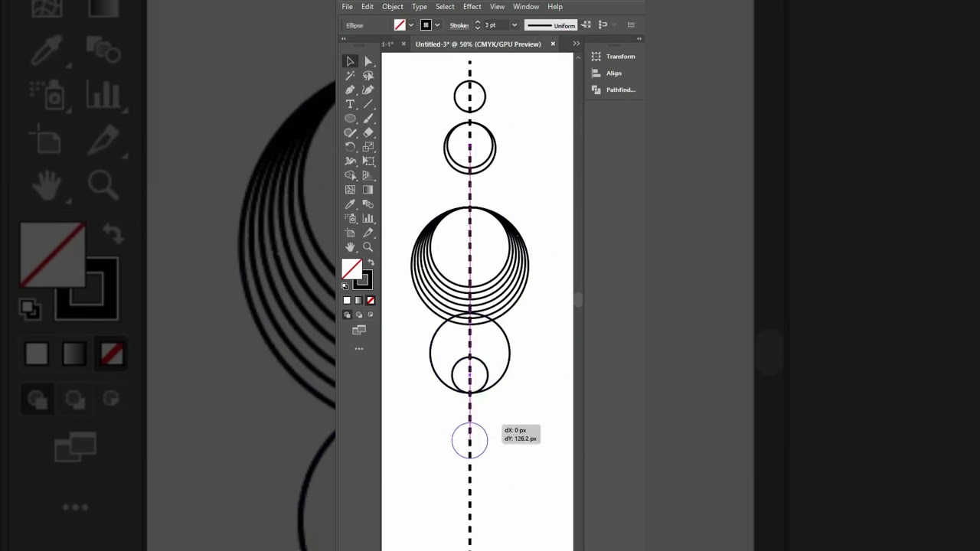This screenshot has width=980, height=551.
Task: Select the Magic Wand tool
Action: pyautogui.click(x=350, y=76)
